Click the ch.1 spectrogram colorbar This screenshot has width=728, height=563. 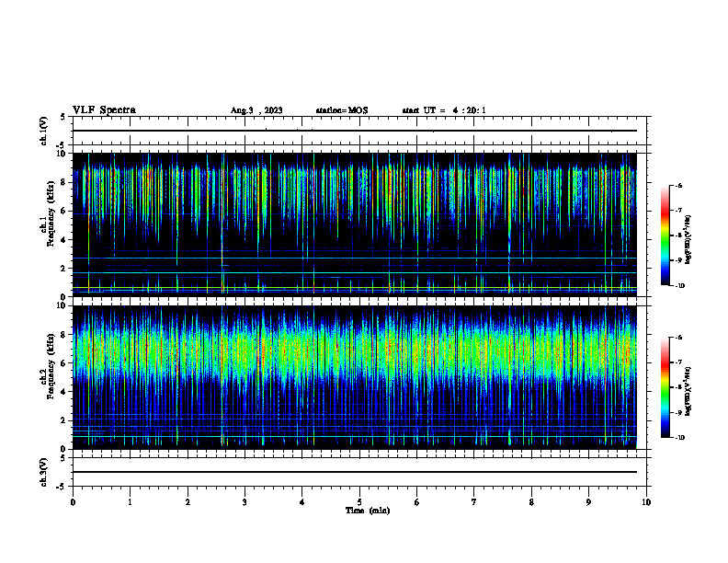click(x=665, y=236)
